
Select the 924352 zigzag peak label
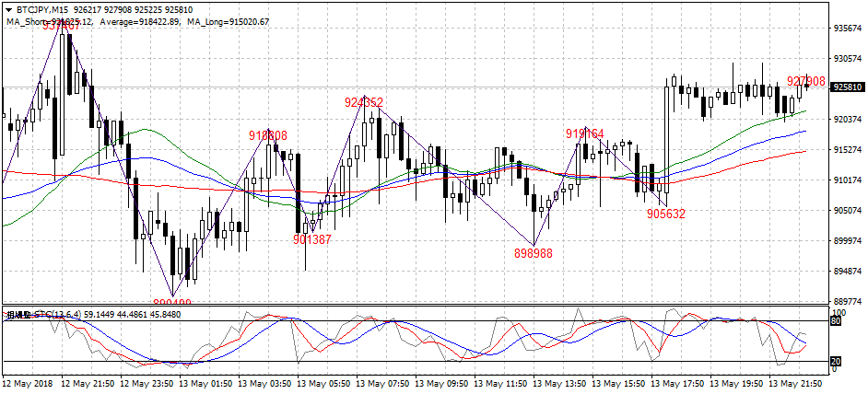pos(364,102)
